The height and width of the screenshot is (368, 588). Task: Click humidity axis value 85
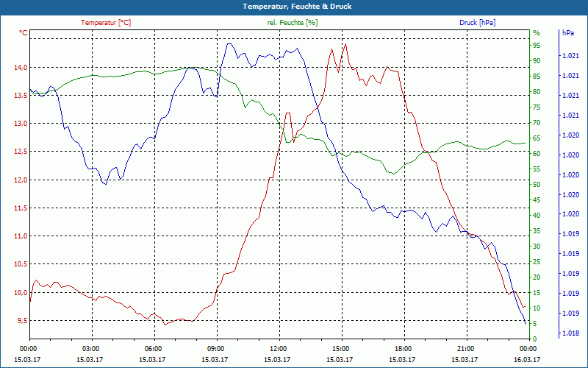coord(537,77)
